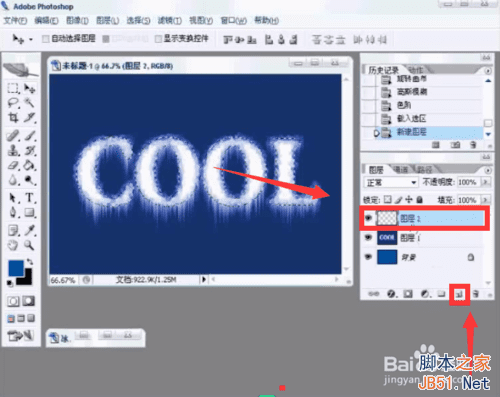Select 高斯模糊 history state

(422, 92)
